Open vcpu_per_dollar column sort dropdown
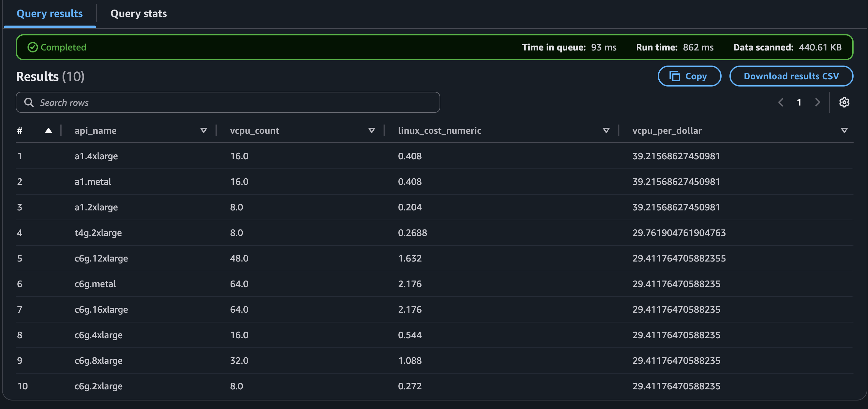This screenshot has height=409, width=868. tap(844, 130)
